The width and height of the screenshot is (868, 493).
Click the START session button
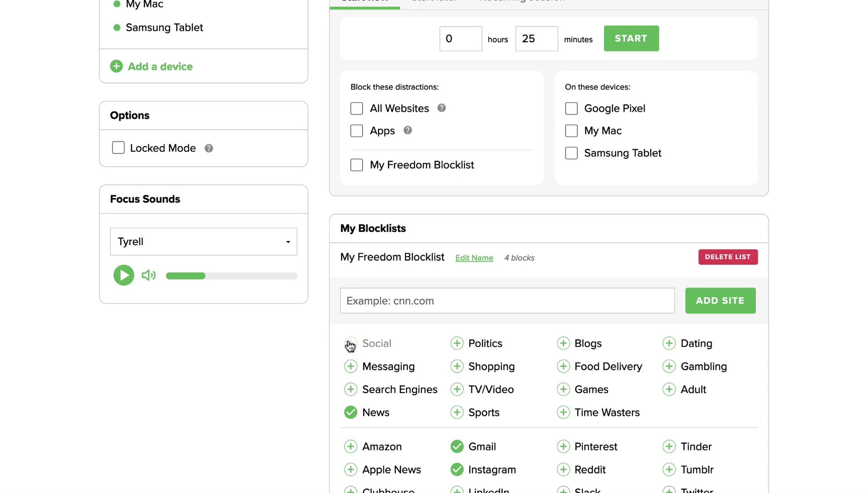click(631, 38)
